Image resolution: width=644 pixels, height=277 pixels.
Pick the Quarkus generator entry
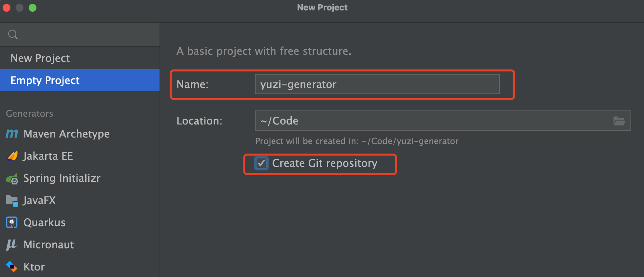44,223
